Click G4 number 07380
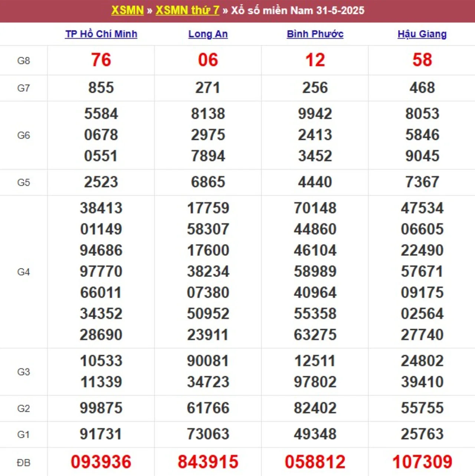The image size is (475, 476). pos(208,293)
